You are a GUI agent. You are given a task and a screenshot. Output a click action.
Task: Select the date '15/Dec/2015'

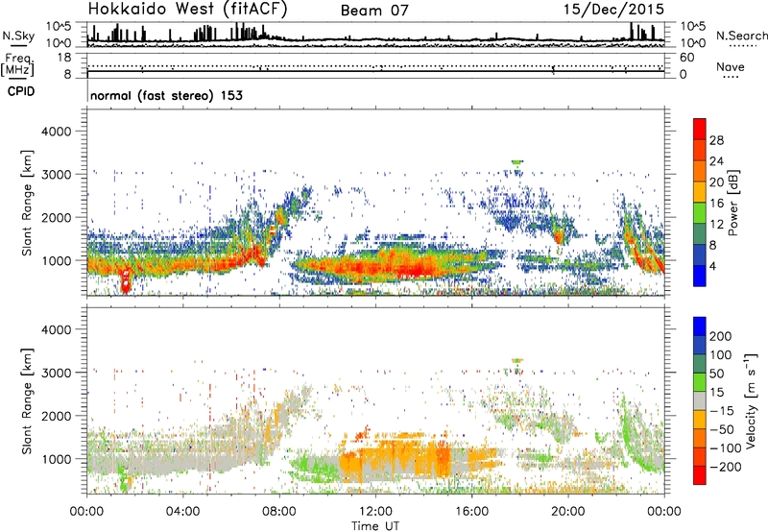[613, 10]
